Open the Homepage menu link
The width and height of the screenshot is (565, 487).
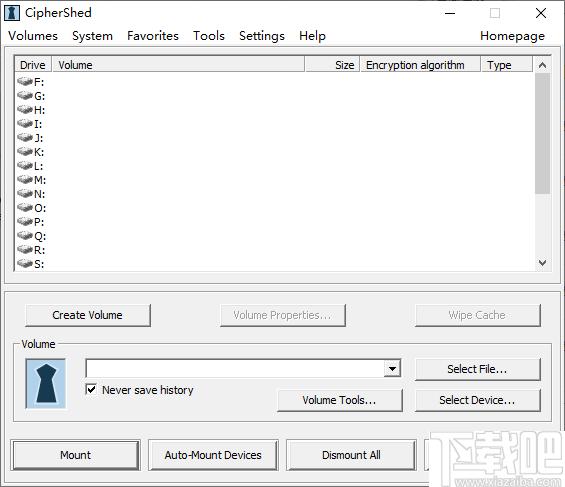(x=512, y=36)
